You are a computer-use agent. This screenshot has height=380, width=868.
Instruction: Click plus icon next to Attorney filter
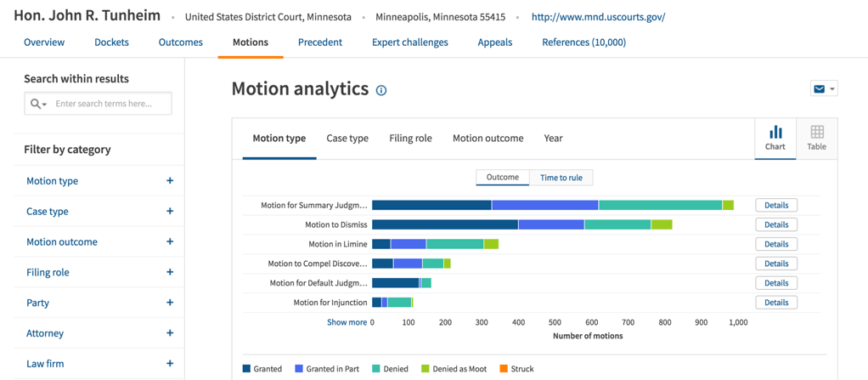[x=170, y=333]
